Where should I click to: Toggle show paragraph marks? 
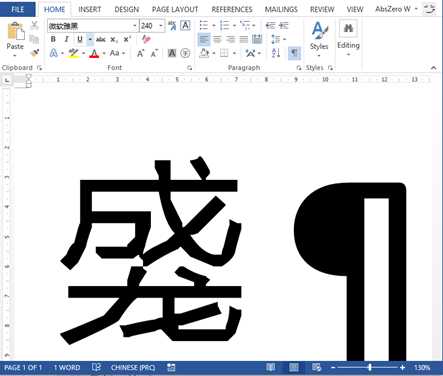294,53
